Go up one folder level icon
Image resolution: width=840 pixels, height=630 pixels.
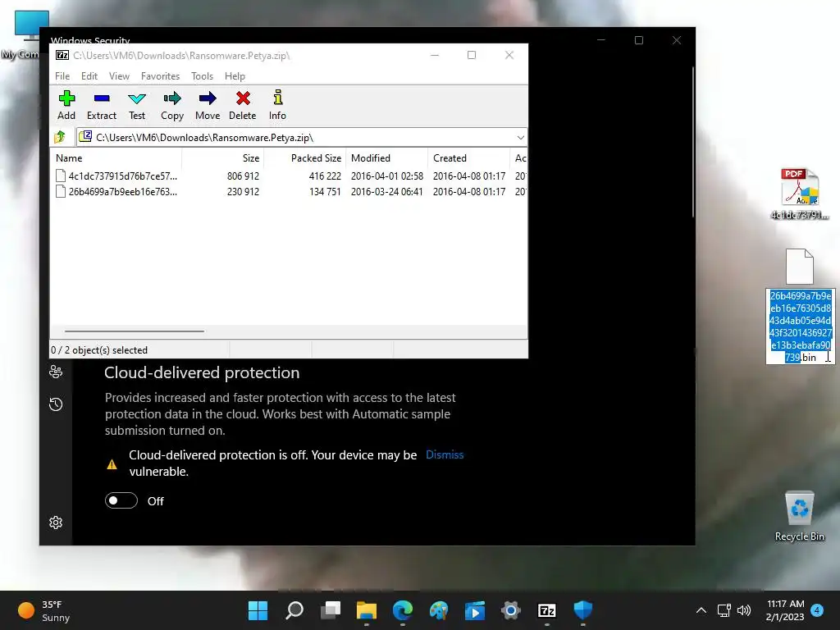pos(60,137)
